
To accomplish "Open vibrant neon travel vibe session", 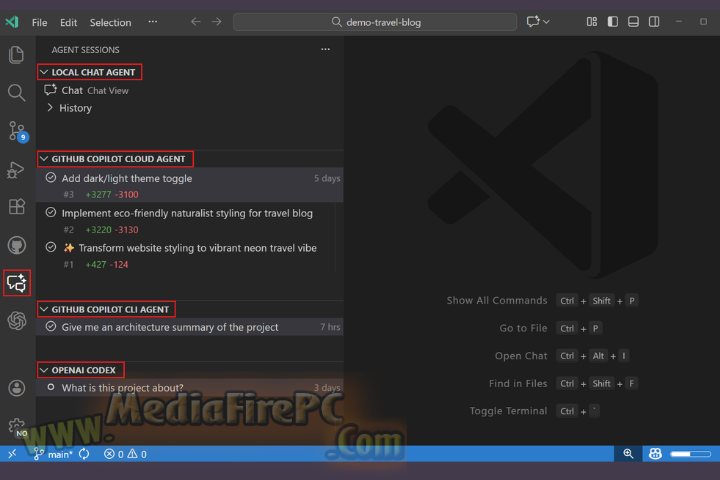I will click(190, 255).
